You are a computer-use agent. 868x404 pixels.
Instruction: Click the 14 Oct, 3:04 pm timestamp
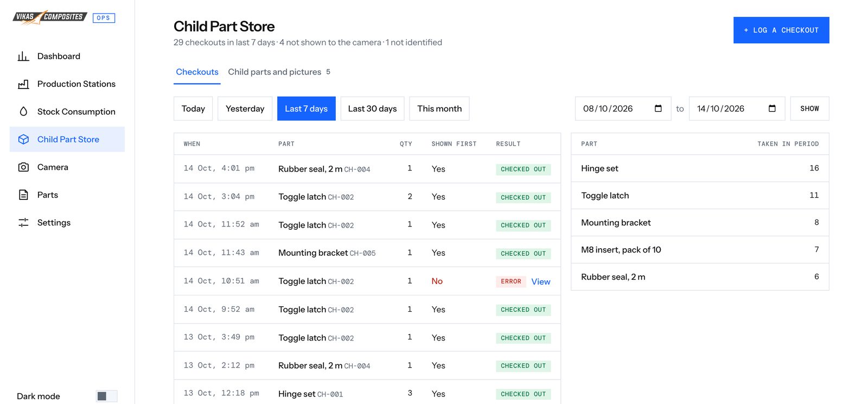(x=219, y=197)
